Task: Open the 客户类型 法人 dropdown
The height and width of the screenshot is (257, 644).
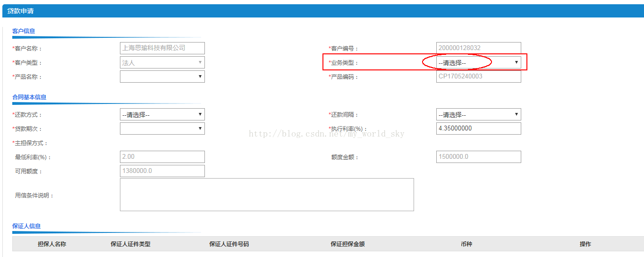Action: pyautogui.click(x=162, y=62)
